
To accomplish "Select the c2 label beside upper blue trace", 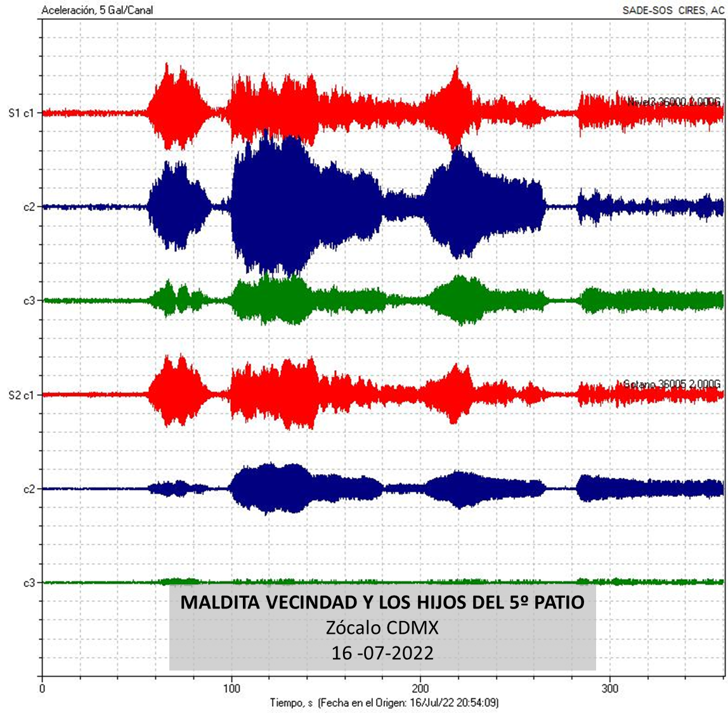I will pyautogui.click(x=29, y=207).
